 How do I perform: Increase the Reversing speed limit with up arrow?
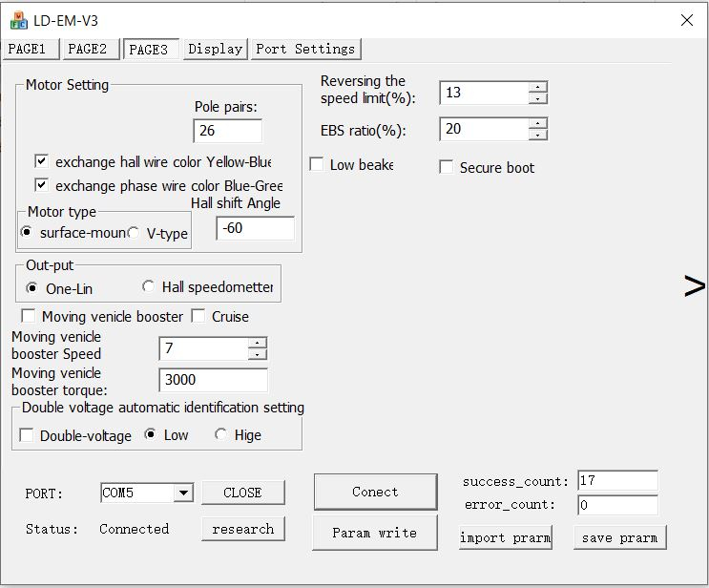[x=538, y=87]
